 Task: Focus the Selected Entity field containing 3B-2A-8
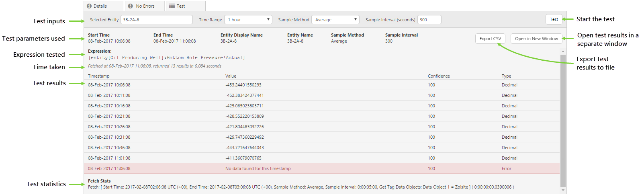[x=156, y=20]
